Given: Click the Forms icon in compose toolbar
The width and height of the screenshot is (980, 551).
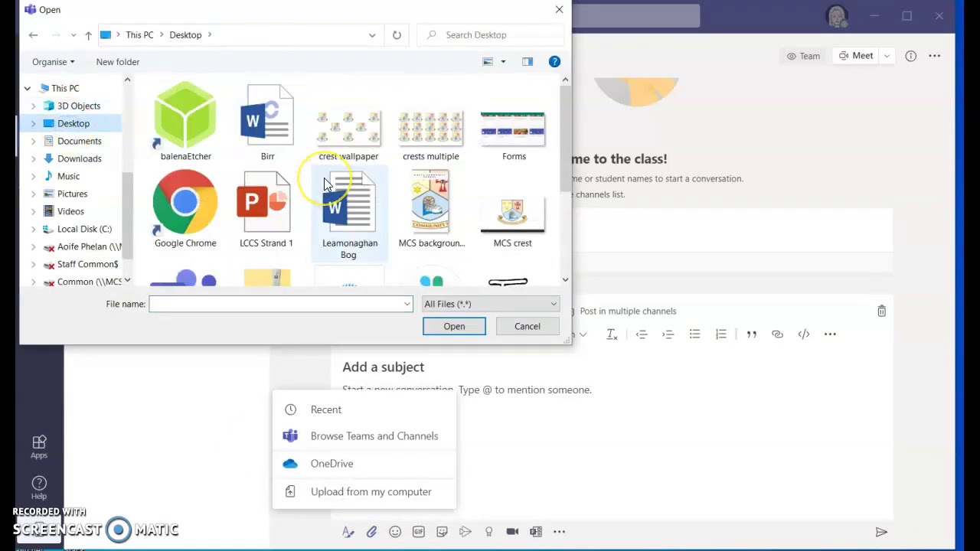Looking at the screenshot, I should tap(536, 532).
